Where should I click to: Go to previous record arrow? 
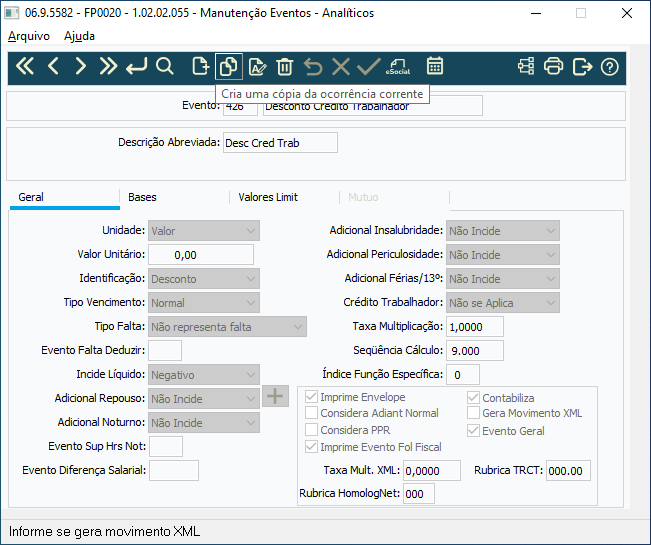[53, 66]
